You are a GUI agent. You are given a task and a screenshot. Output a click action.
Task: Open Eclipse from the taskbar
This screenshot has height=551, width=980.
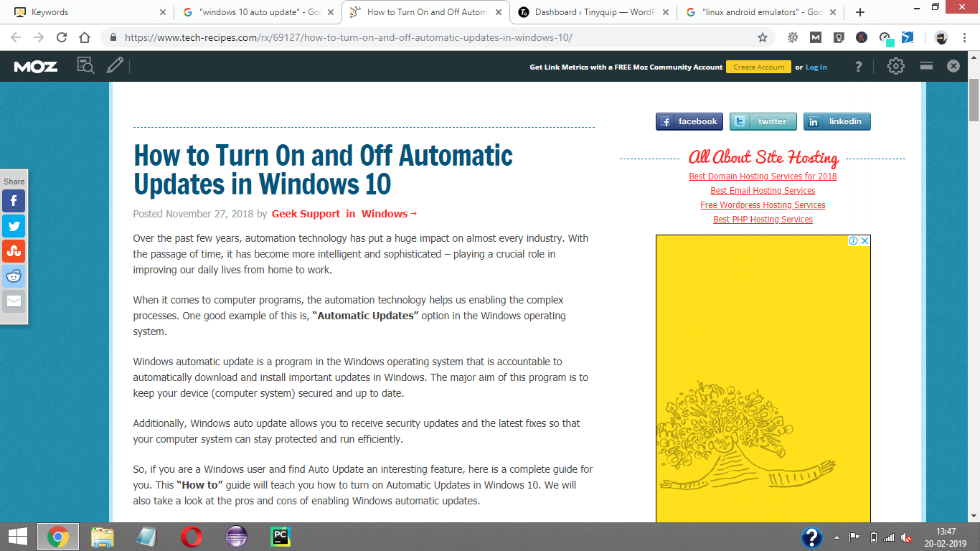pyautogui.click(x=235, y=537)
